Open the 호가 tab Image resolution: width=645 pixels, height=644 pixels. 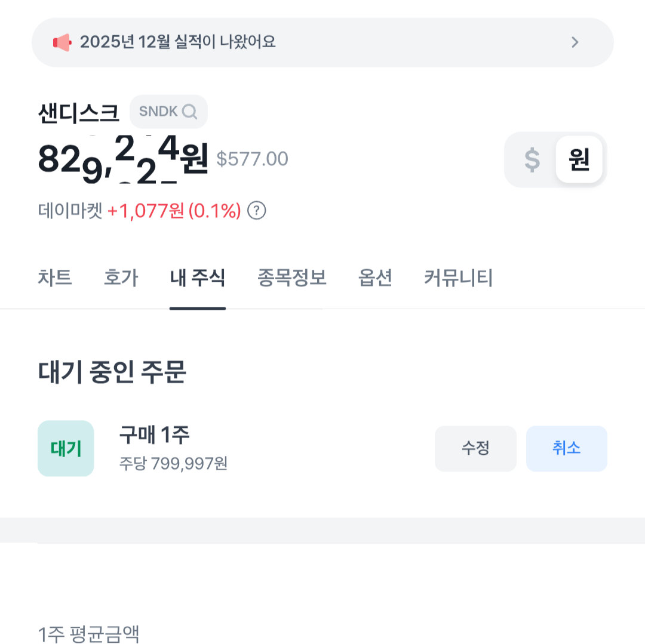pyautogui.click(x=121, y=278)
